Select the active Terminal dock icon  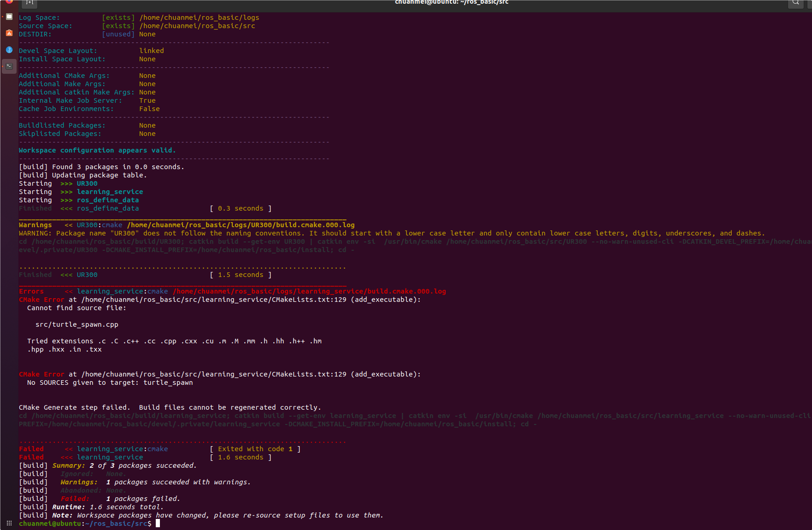click(9, 66)
